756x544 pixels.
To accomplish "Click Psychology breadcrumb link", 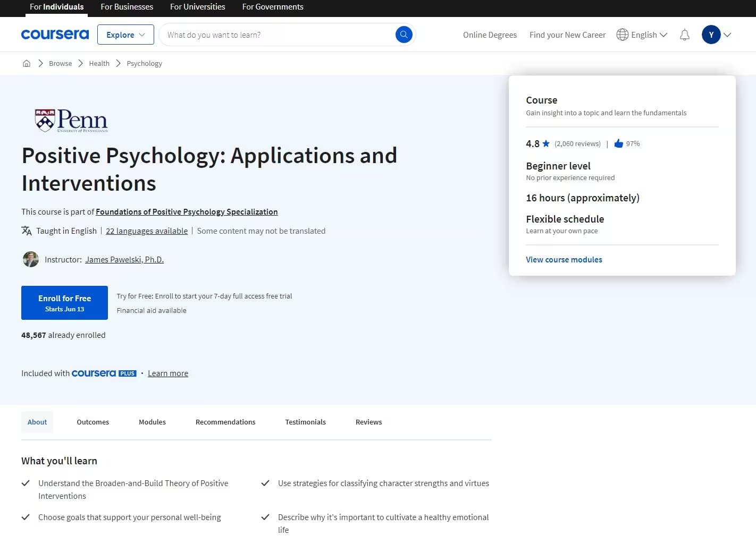I will [144, 63].
